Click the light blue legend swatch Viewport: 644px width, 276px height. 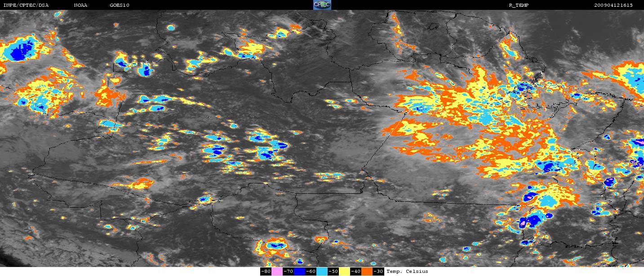322,272
